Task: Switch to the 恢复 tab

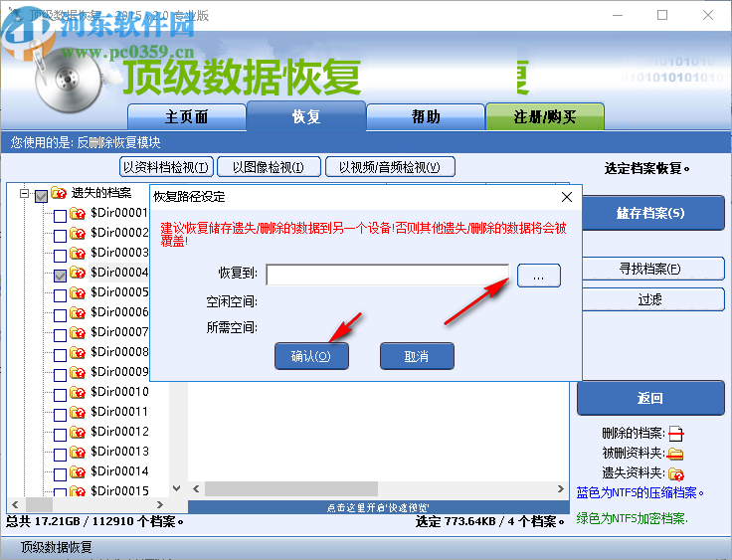Action: [306, 115]
